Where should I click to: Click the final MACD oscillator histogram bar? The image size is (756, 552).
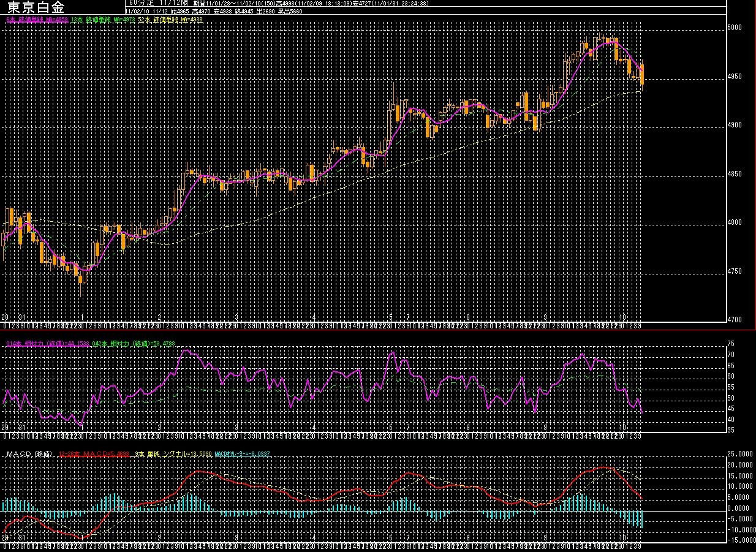(x=641, y=518)
